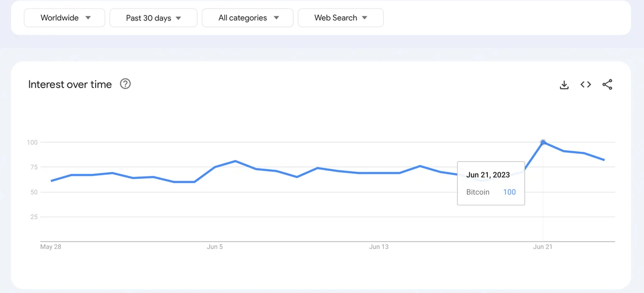Open the Worldwide region dropdown
The image size is (644, 293).
click(x=65, y=18)
